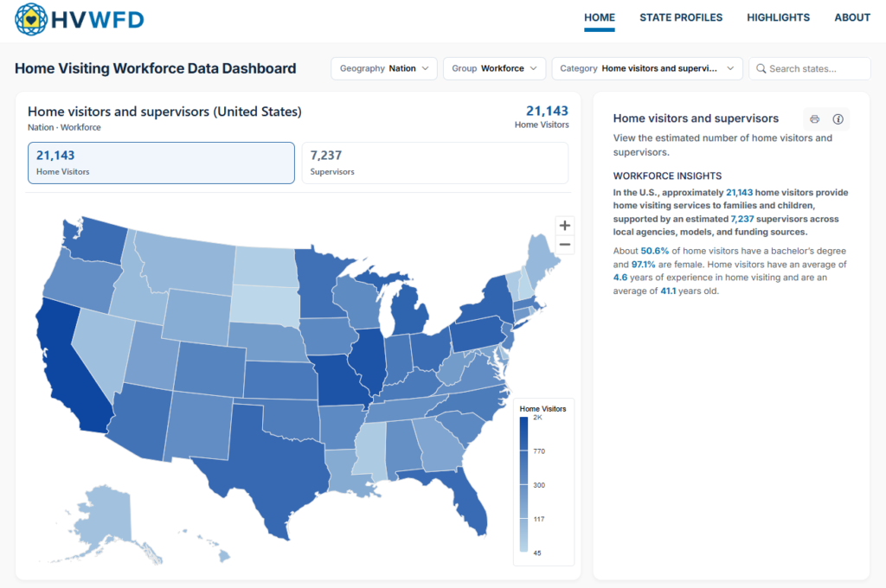886x588 pixels.
Task: Click the '4.6' years experience value
Action: tap(620, 278)
